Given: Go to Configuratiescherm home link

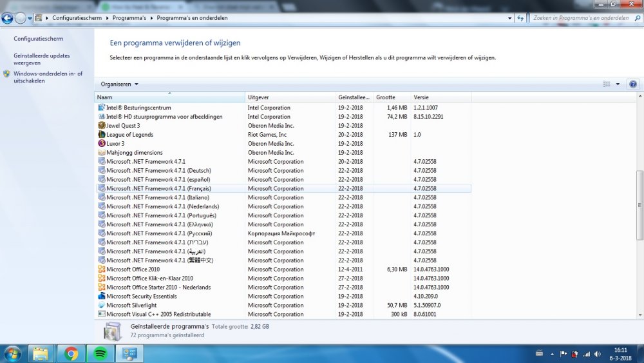Looking at the screenshot, I should coord(39,39).
